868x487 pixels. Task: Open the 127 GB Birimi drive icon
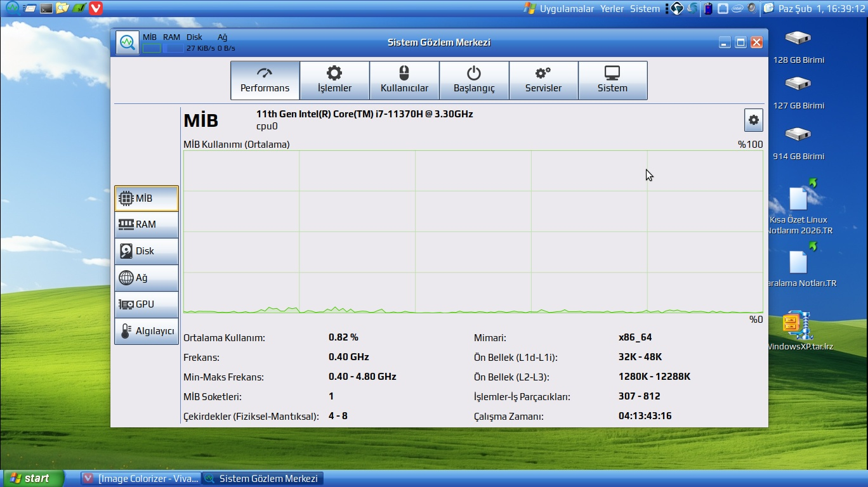point(798,92)
